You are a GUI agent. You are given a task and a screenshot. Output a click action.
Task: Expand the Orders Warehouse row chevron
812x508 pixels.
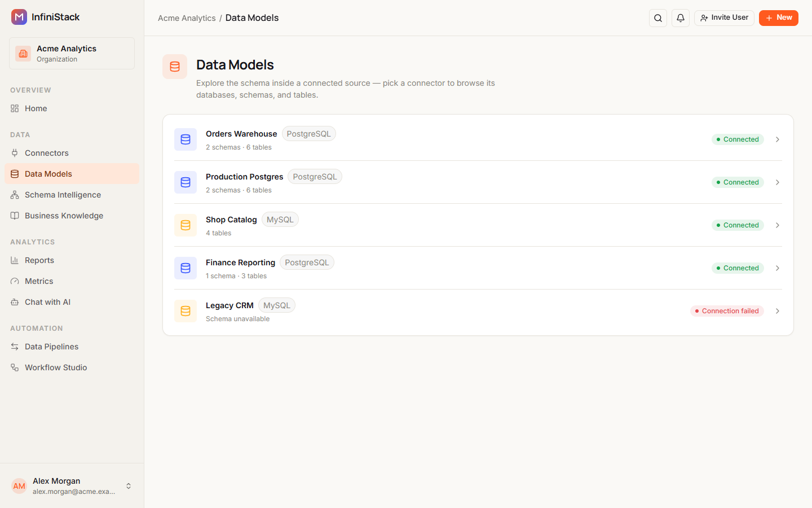(x=778, y=139)
